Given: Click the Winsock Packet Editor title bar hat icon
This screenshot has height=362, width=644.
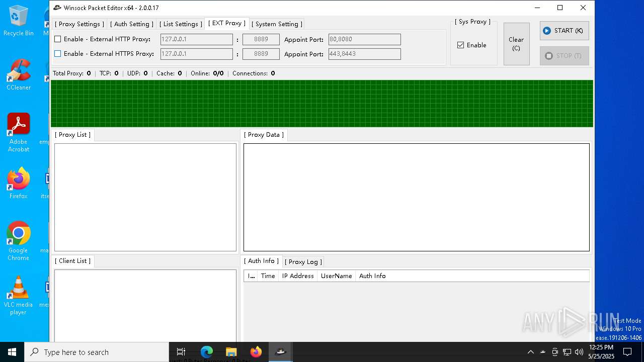Looking at the screenshot, I should tap(57, 8).
